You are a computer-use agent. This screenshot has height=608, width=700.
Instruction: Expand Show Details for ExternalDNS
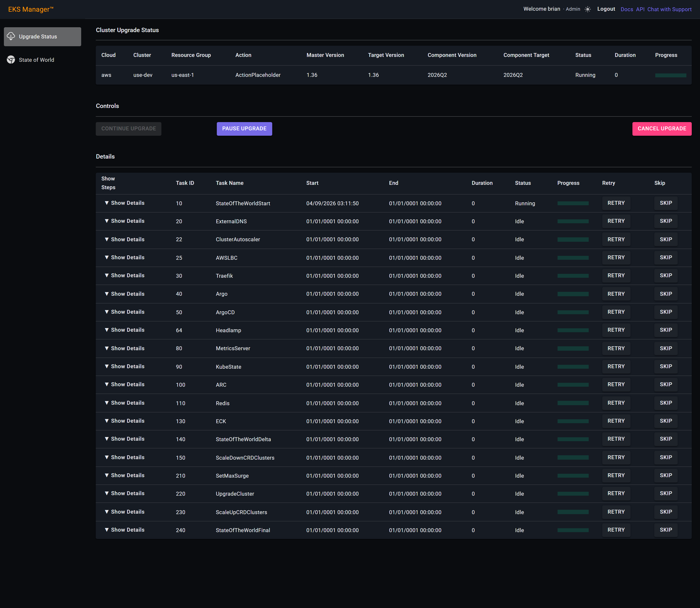click(x=124, y=221)
